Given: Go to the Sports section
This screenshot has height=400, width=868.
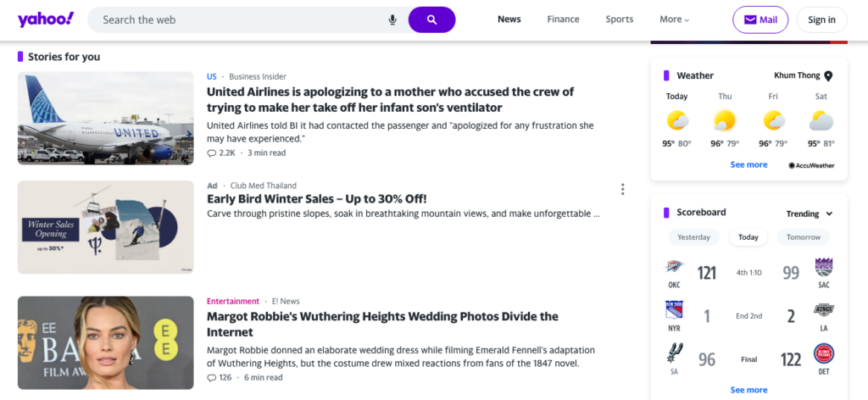Looking at the screenshot, I should click(619, 19).
